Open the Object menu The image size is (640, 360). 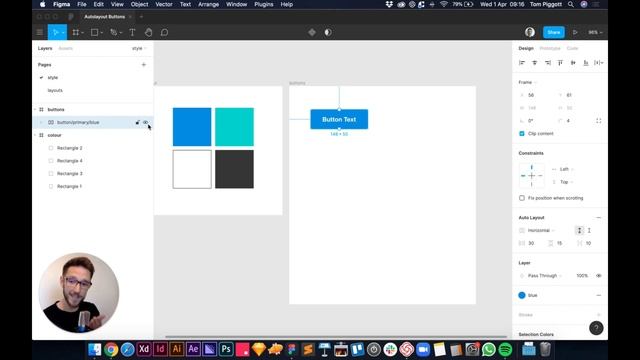[139, 4]
